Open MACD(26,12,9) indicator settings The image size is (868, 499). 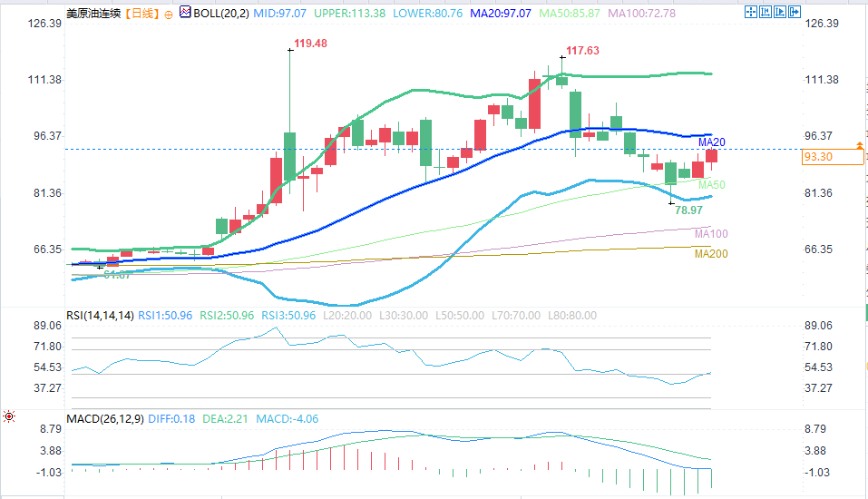[x=105, y=418]
